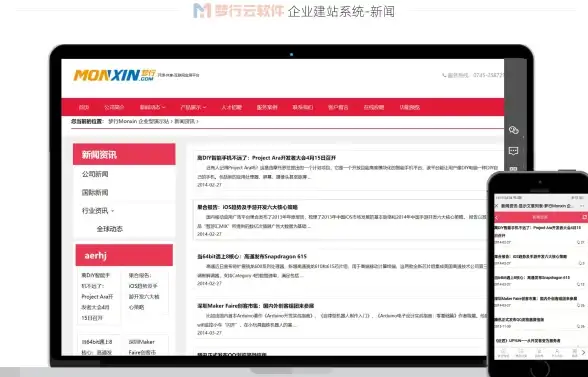Screen dimensions: 588x377
Task: Tap Snapdragon 615 headline on the phone
Action: [x=532, y=278]
